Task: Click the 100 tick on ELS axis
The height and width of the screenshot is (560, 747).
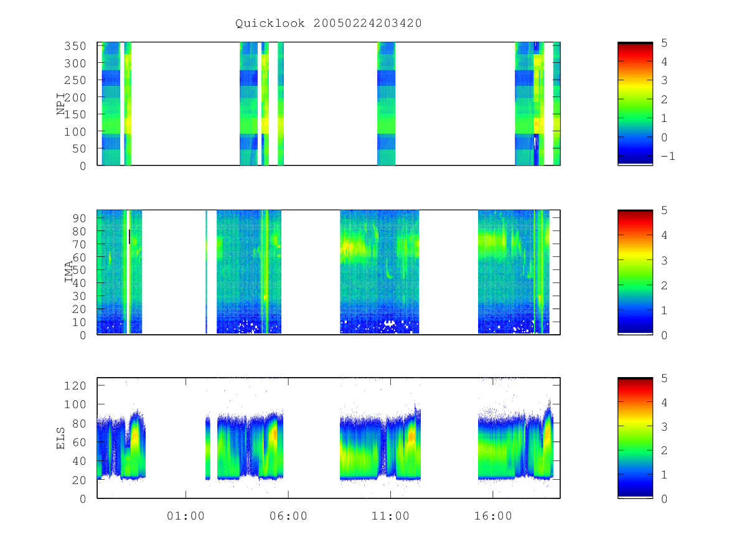Action: click(x=76, y=404)
